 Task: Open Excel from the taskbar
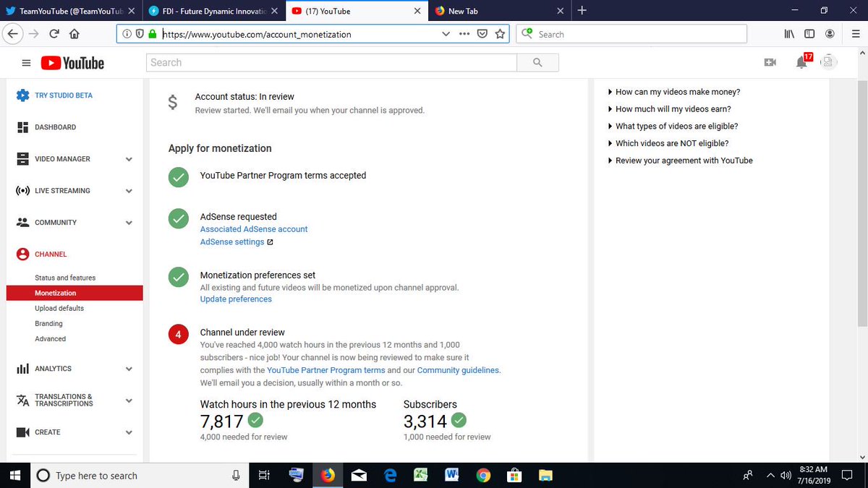pos(422,475)
